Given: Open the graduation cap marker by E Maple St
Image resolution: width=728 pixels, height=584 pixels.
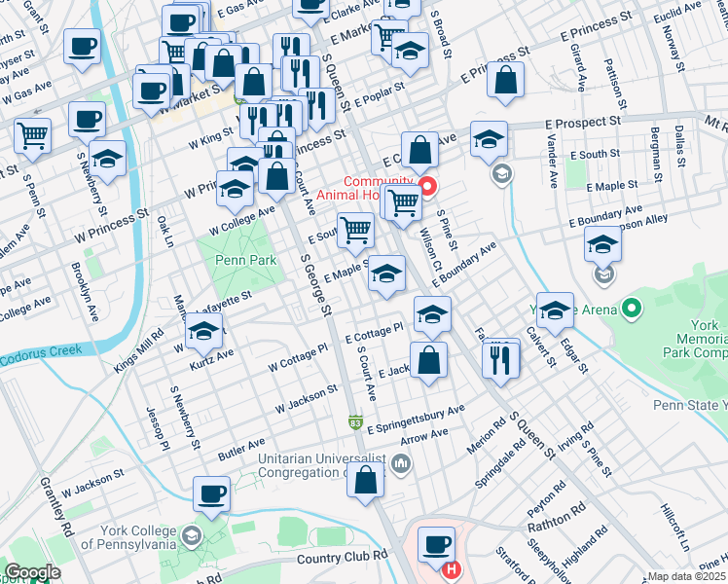Looking at the screenshot, I should coord(386,276).
